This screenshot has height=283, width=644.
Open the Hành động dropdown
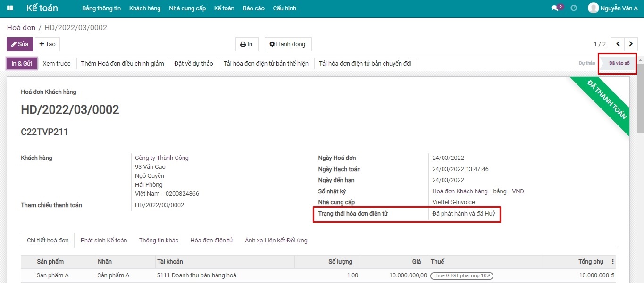pyautogui.click(x=288, y=44)
